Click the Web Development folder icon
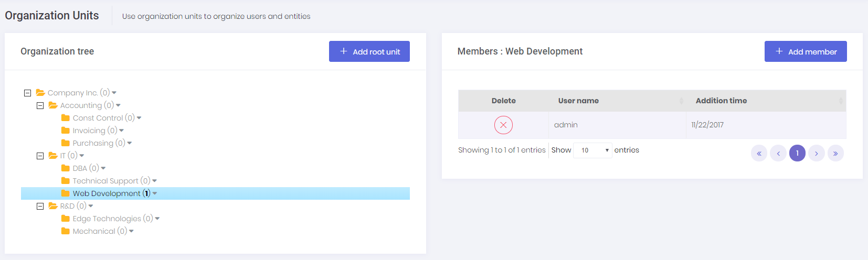This screenshot has width=868, height=260. tap(66, 193)
